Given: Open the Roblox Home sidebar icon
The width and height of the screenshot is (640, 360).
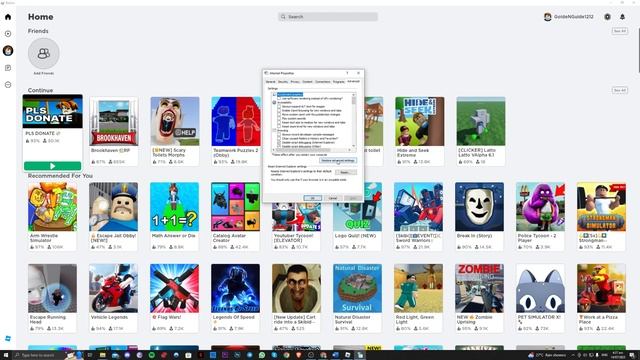Looking at the screenshot, I should [x=8, y=17].
